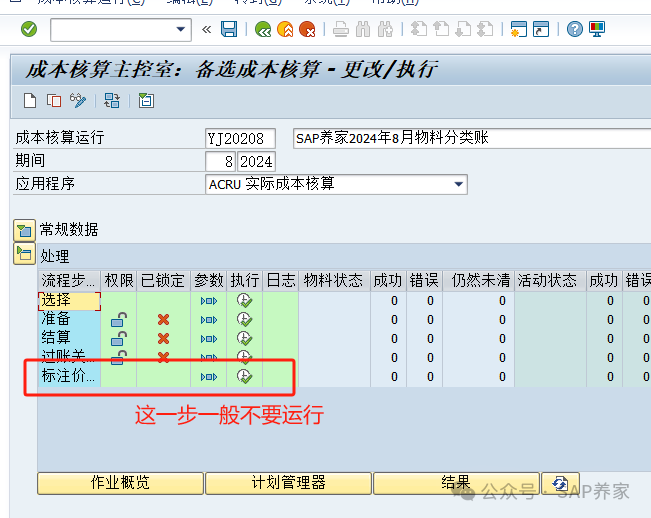651x518 pixels.
Task: Click the unlock padlock in the 准备 row
Action: [119, 320]
